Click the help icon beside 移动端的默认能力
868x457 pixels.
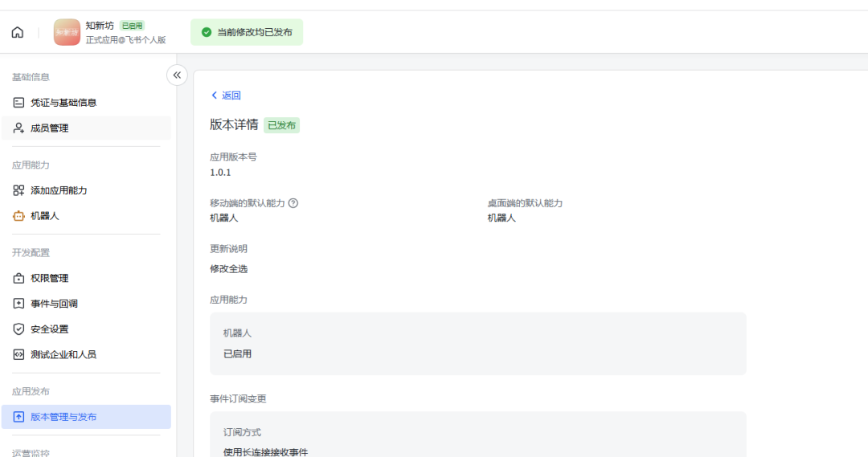[293, 203]
